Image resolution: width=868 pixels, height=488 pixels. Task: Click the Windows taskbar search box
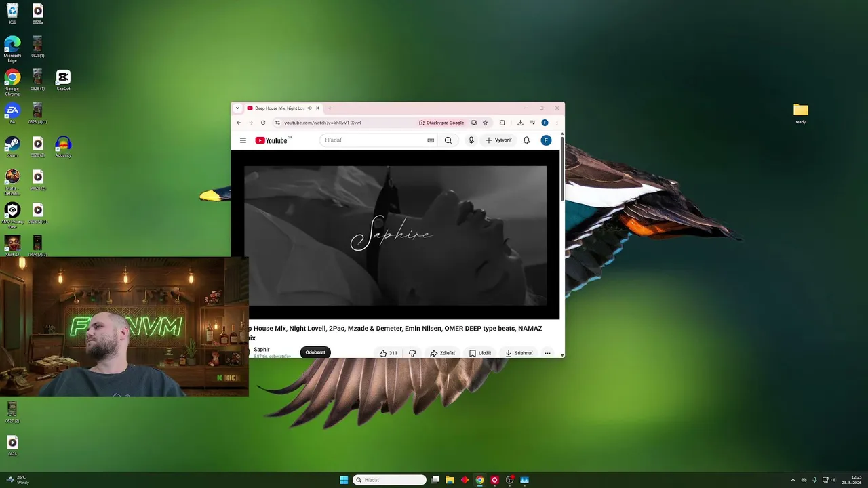[389, 480]
